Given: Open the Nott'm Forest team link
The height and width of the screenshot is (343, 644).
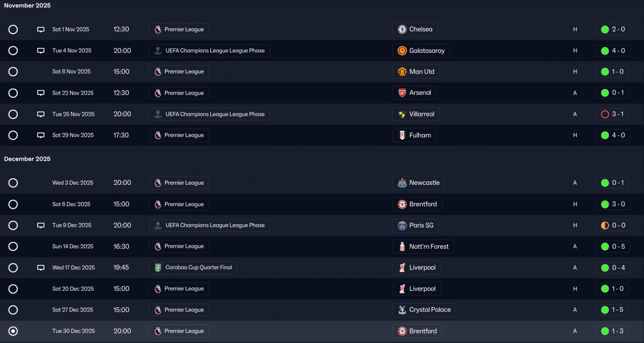Looking at the screenshot, I should (x=424, y=247).
